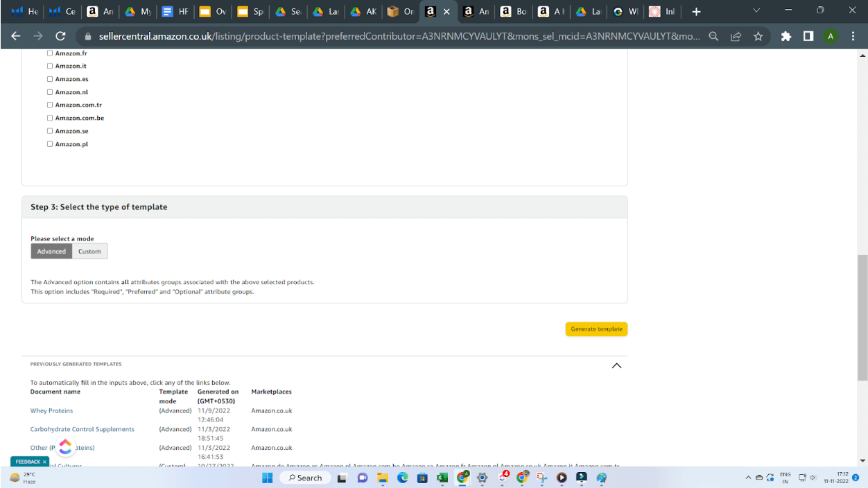This screenshot has width=868, height=488.
Task: Reload the Seller Central page
Action: pyautogui.click(x=60, y=36)
